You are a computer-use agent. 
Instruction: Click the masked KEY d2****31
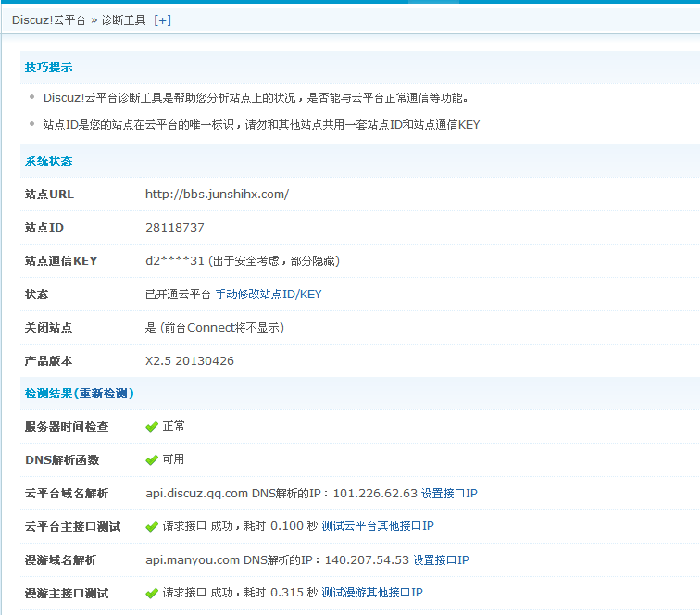(x=174, y=261)
